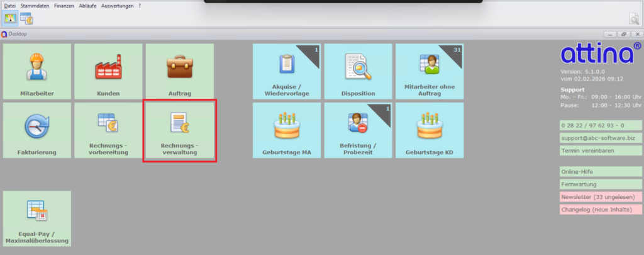Screen dimensions: 644x255
Task: Open the Finanzen menu
Action: point(64,6)
